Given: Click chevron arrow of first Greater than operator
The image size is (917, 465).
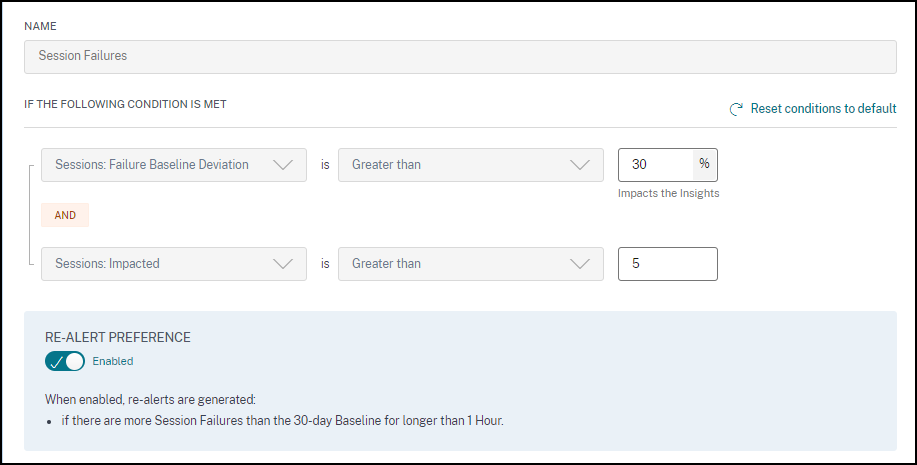Looking at the screenshot, I should pos(580,165).
